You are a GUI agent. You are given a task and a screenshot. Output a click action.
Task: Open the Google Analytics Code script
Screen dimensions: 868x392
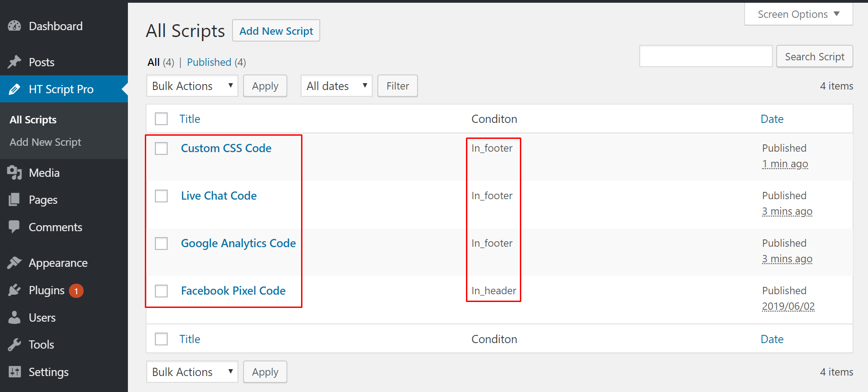pos(238,243)
